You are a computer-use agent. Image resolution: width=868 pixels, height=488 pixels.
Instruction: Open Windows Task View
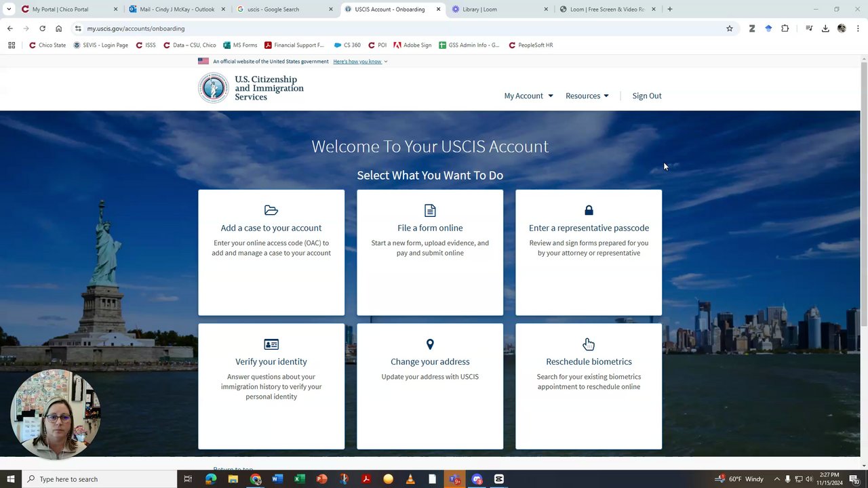click(x=189, y=479)
